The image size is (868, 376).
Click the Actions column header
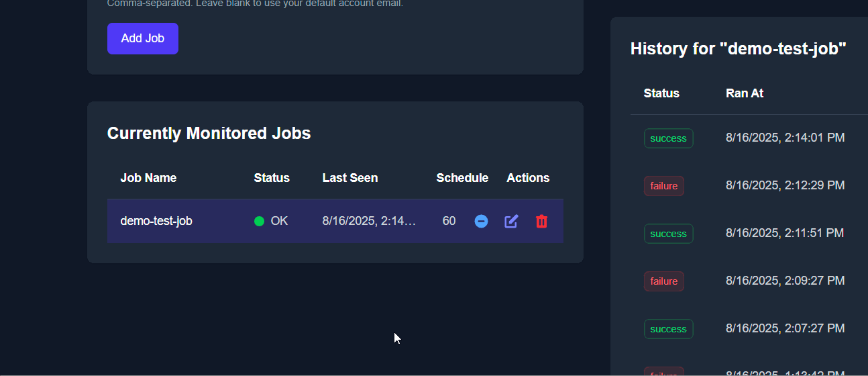528,178
